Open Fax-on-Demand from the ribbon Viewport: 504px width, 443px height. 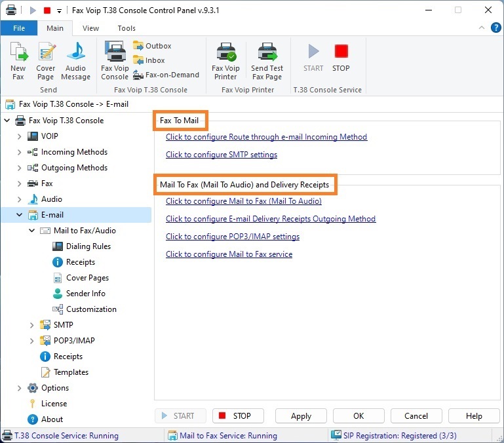(166, 75)
